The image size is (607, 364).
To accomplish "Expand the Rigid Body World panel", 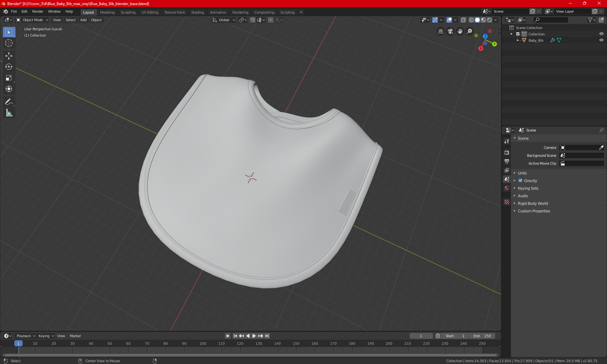I will click(532, 203).
